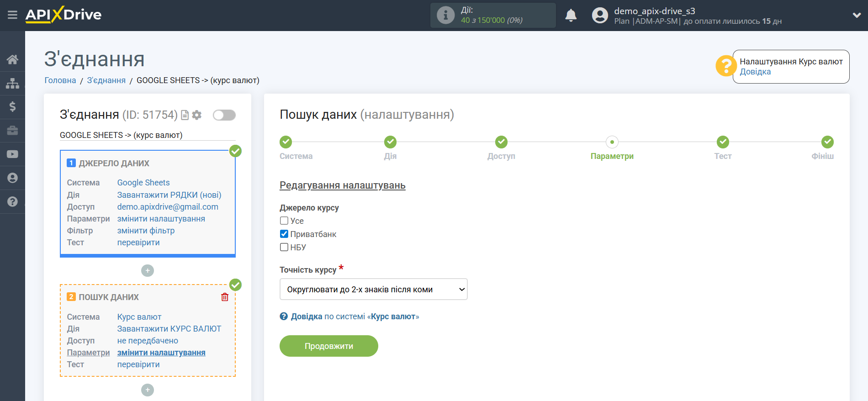868x401 pixels.
Task: Click не передбачено access link
Action: (x=148, y=341)
